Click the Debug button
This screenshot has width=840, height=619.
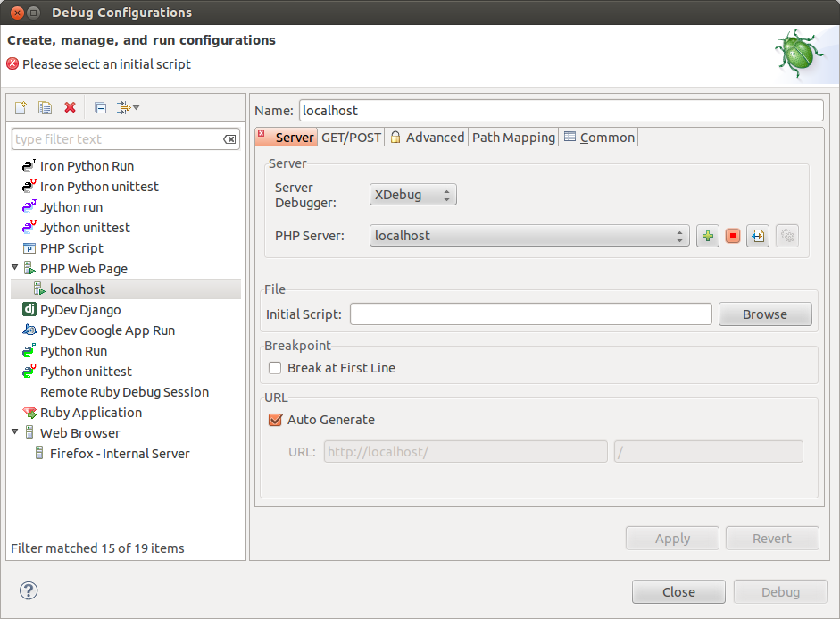click(x=779, y=591)
